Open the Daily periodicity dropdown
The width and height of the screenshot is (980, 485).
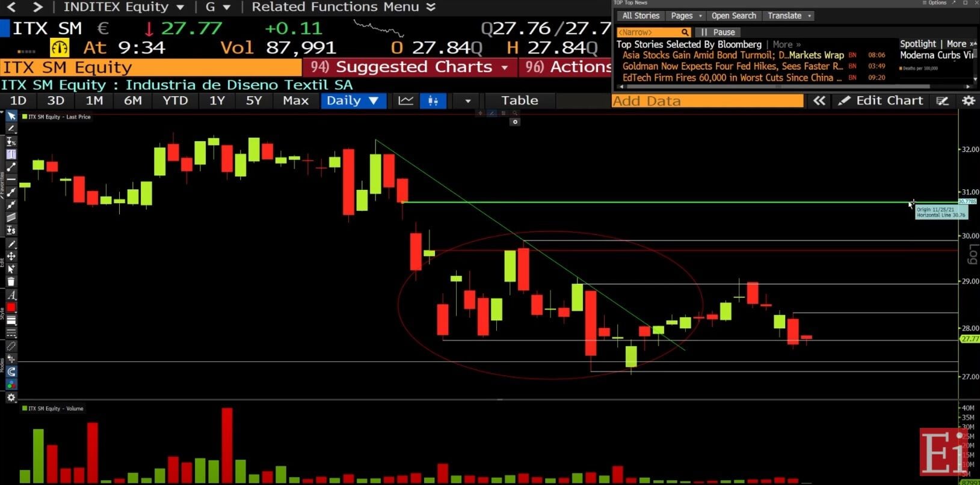pyautogui.click(x=353, y=101)
